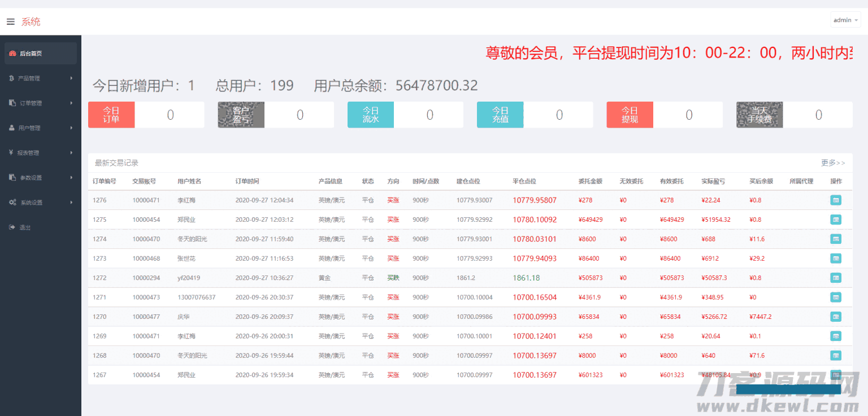The image size is (868, 416).
Task: Select the 今日充值 value field showing 0
Action: (559, 115)
